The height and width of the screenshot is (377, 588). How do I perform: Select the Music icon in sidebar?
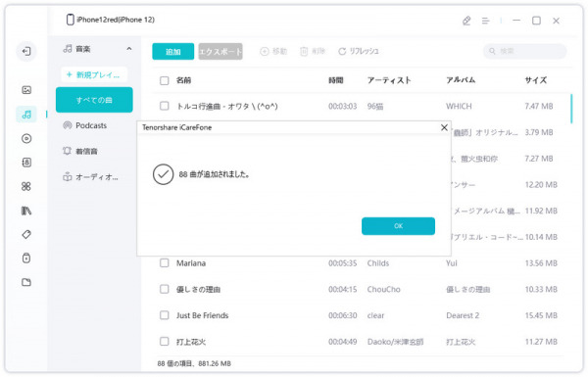[26, 115]
